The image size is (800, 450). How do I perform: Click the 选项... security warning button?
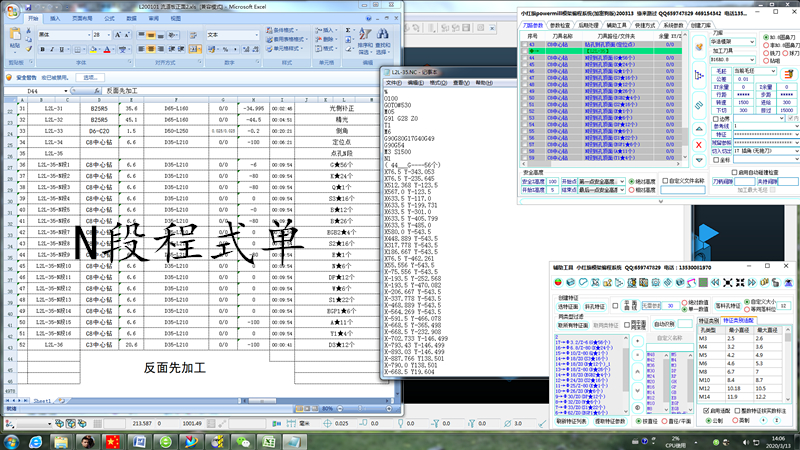pos(92,77)
